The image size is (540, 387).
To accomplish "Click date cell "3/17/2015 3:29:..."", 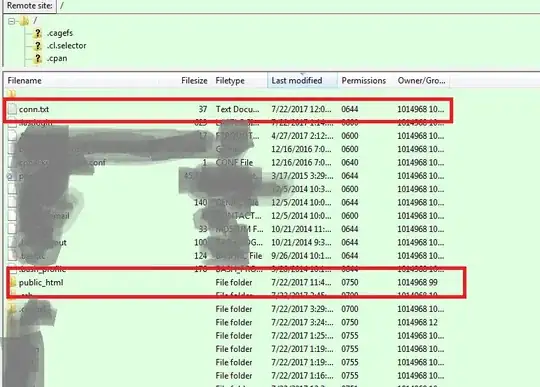I will tap(302, 176).
